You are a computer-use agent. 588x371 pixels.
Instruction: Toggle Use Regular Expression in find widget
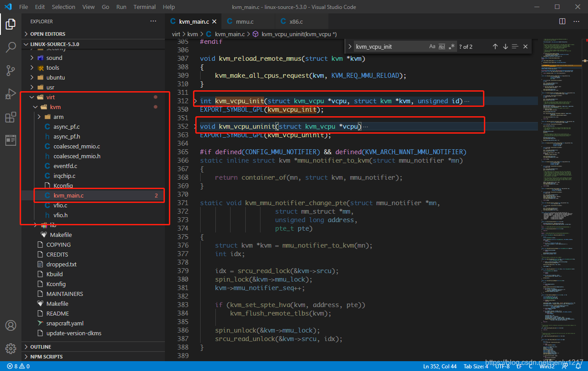coord(452,46)
